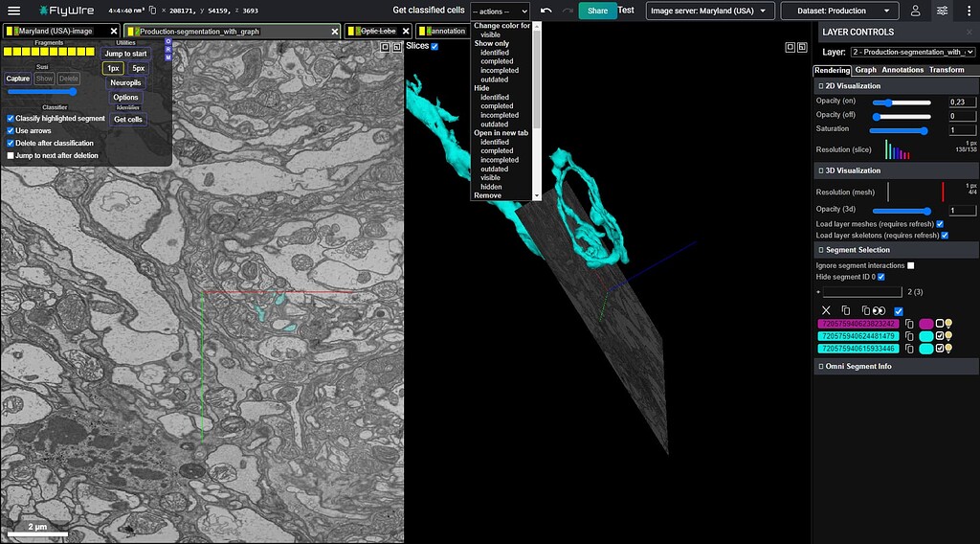Viewport: 980px width, 544px height.
Task: Switch to the Graph tab
Action: point(865,70)
